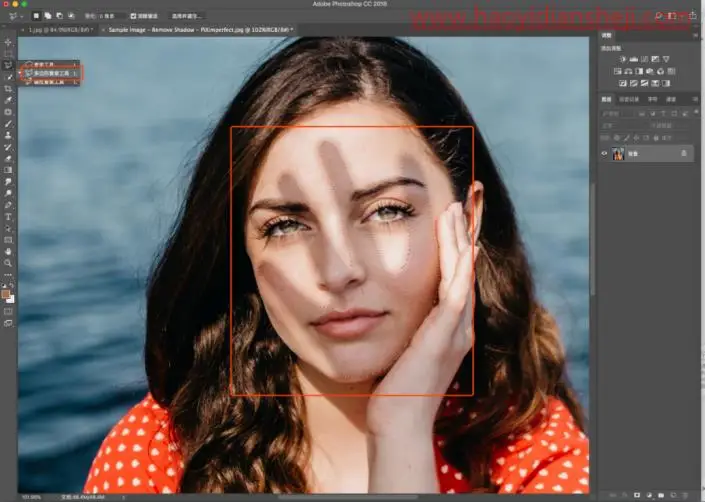Add a Brightness/Contrast adjustment
The width and height of the screenshot is (705, 502).
(623, 59)
